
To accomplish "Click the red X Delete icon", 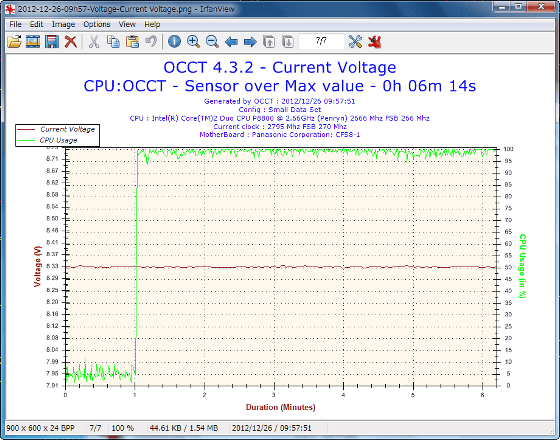I will [71, 42].
